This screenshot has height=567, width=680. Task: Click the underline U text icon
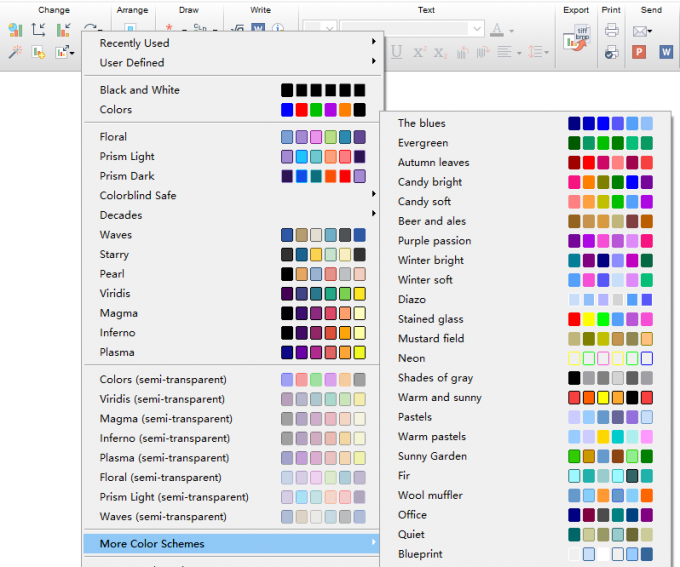click(396, 52)
